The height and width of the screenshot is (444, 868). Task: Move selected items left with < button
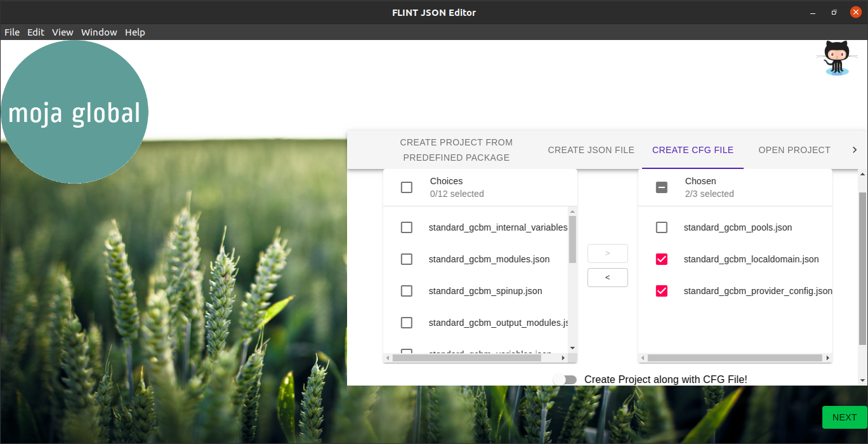608,278
